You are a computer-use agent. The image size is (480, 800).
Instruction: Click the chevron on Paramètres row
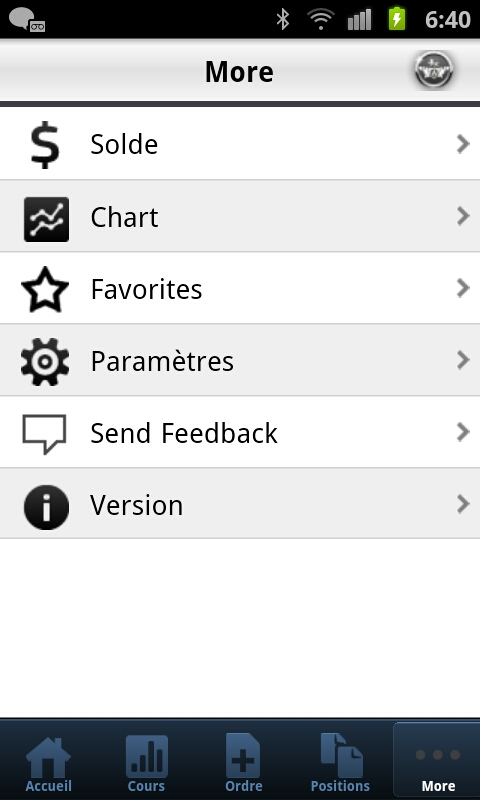463,360
